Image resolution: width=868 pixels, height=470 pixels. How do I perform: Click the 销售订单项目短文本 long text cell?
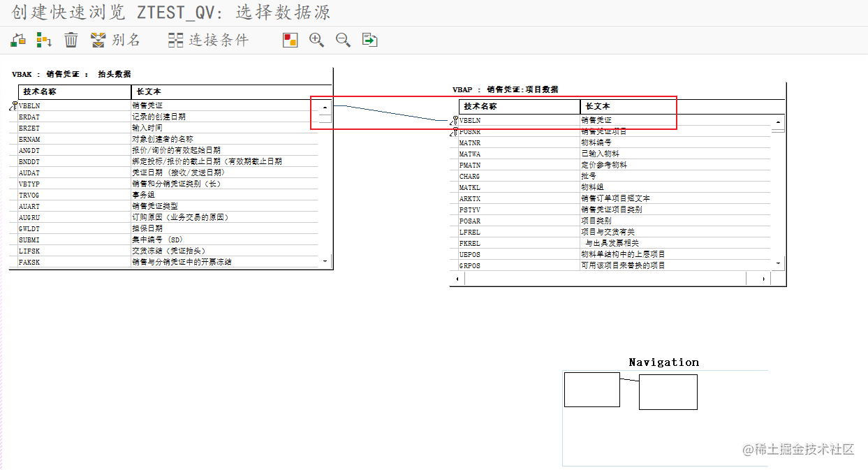676,198
